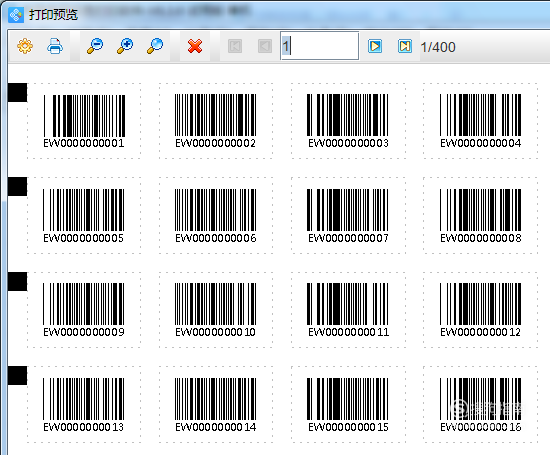The height and width of the screenshot is (455, 550).
Task: Click the page number input field
Action: click(320, 46)
